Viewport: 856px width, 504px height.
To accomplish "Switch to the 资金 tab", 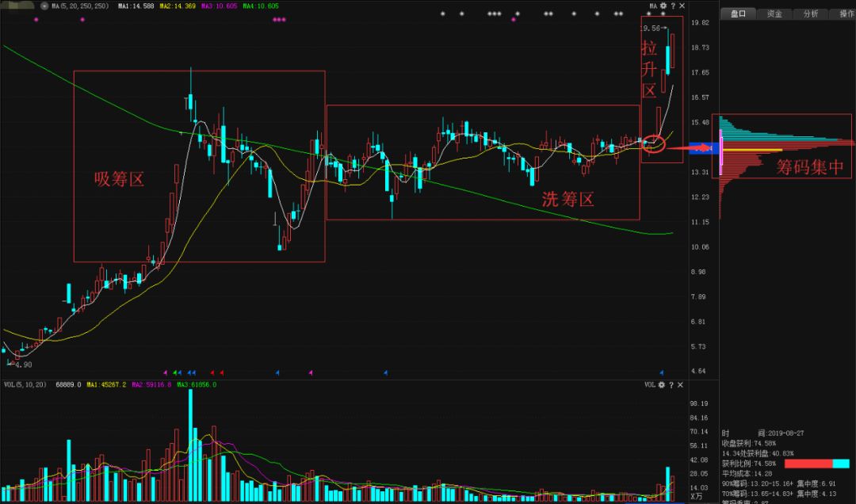I will point(774,14).
